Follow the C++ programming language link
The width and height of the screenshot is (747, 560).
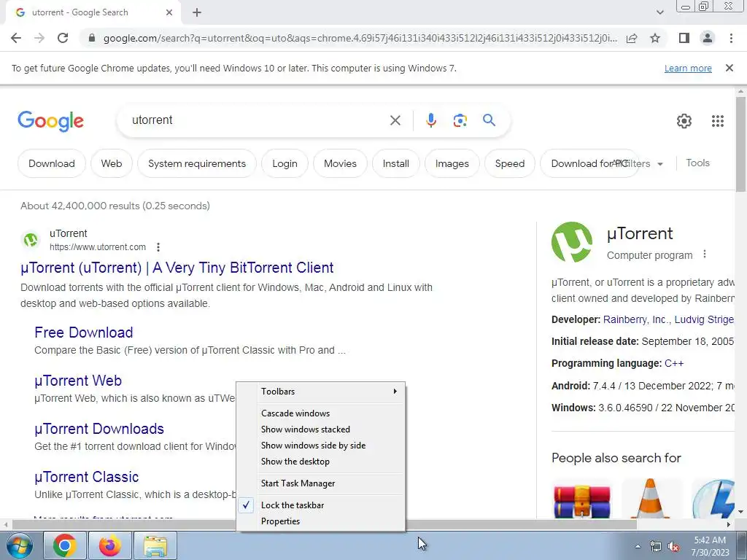(x=674, y=363)
